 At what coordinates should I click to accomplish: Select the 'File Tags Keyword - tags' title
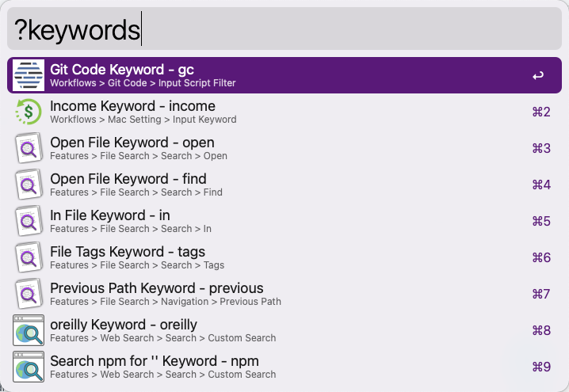tap(128, 252)
